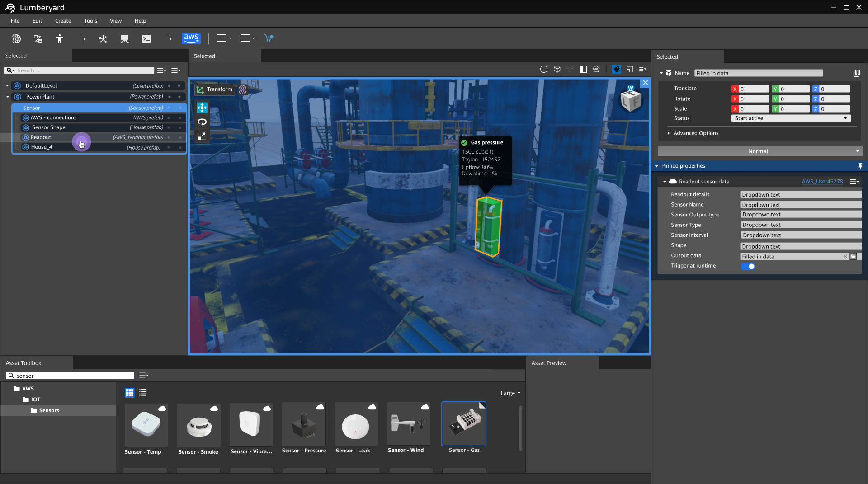The width and height of the screenshot is (868, 484).
Task: Switch asset browser to list view
Action: pos(143,393)
